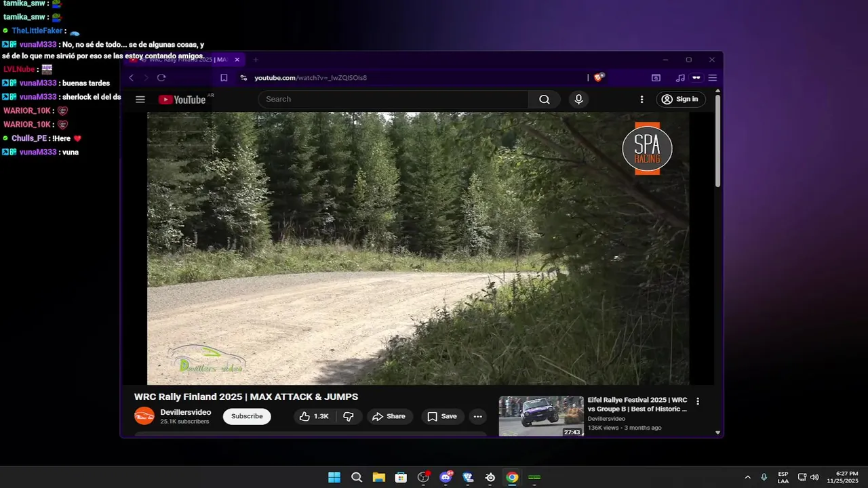The width and height of the screenshot is (868, 488).
Task: Open Eifel Rallye Festival 2025 video title
Action: coord(637,405)
